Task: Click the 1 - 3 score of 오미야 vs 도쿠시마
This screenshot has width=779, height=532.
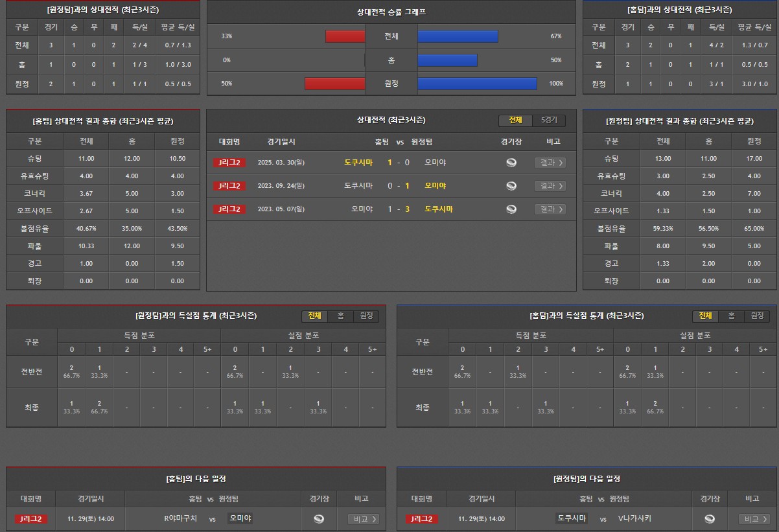Action: tap(399, 209)
